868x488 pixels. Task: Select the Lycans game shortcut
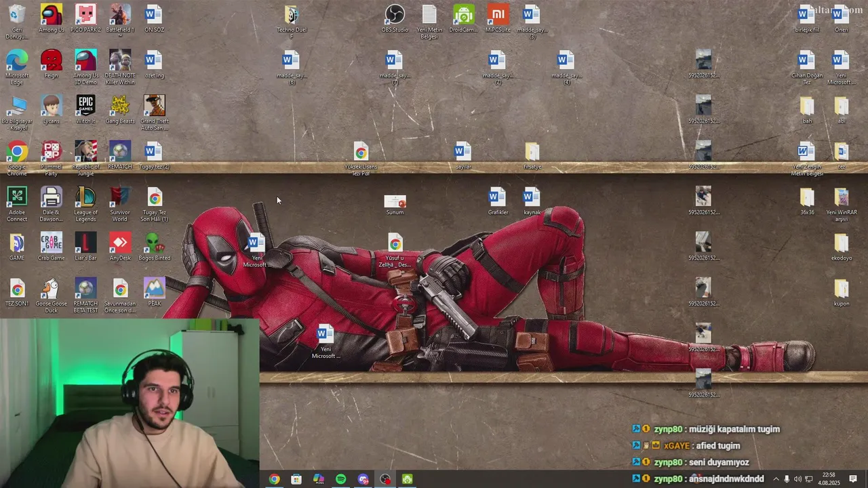[52, 110]
